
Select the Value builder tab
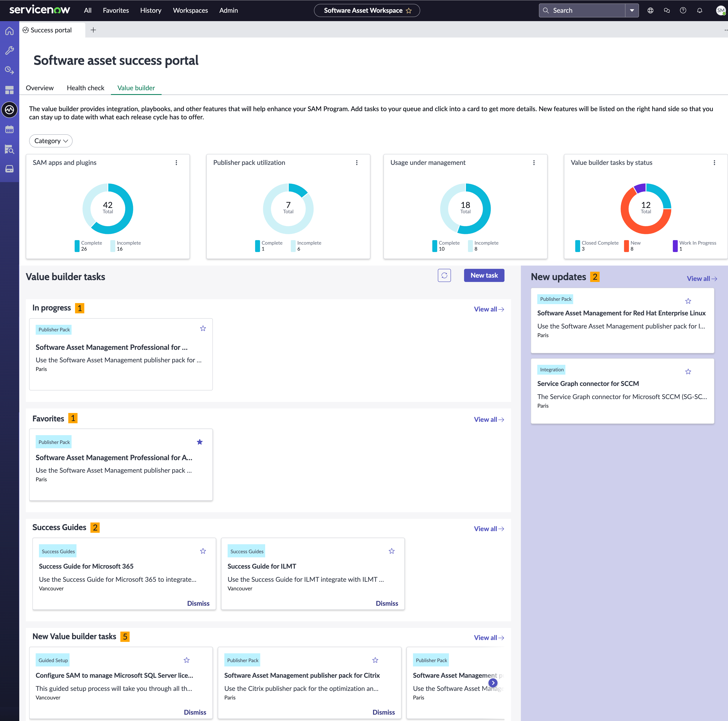136,88
